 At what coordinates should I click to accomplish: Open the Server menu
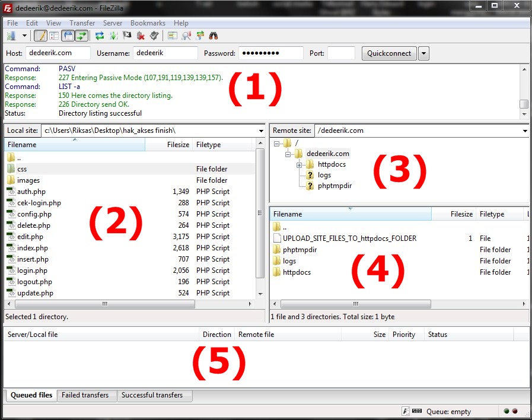click(x=113, y=23)
